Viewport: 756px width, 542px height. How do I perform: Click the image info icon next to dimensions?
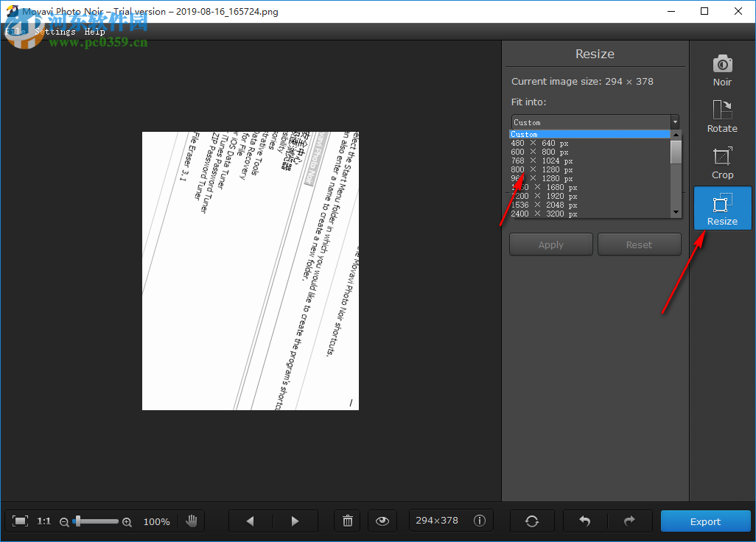[x=480, y=521]
